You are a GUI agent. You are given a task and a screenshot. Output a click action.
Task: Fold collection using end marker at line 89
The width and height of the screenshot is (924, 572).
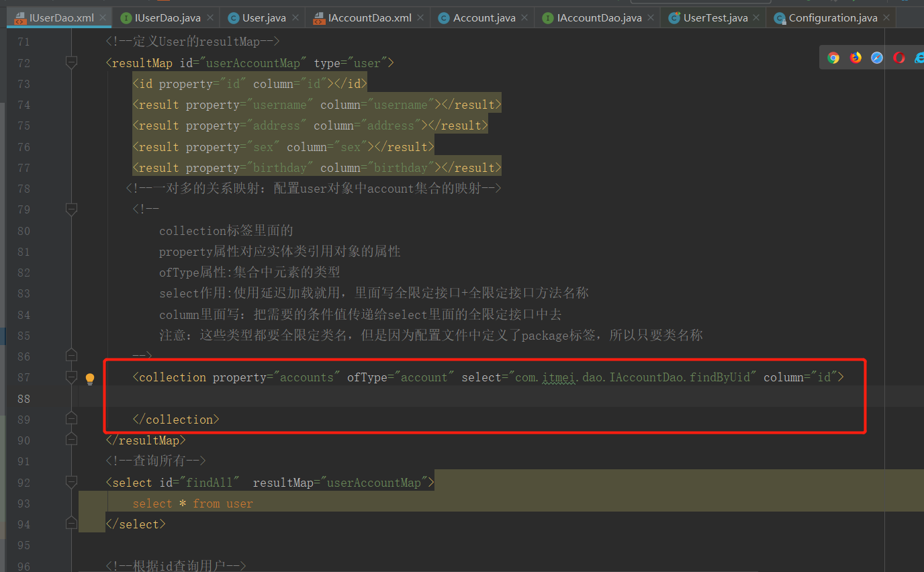tap(71, 419)
